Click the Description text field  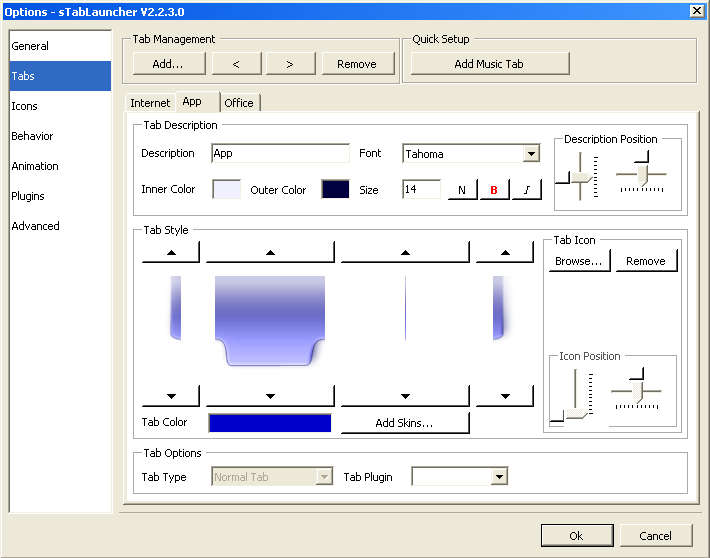(x=280, y=154)
